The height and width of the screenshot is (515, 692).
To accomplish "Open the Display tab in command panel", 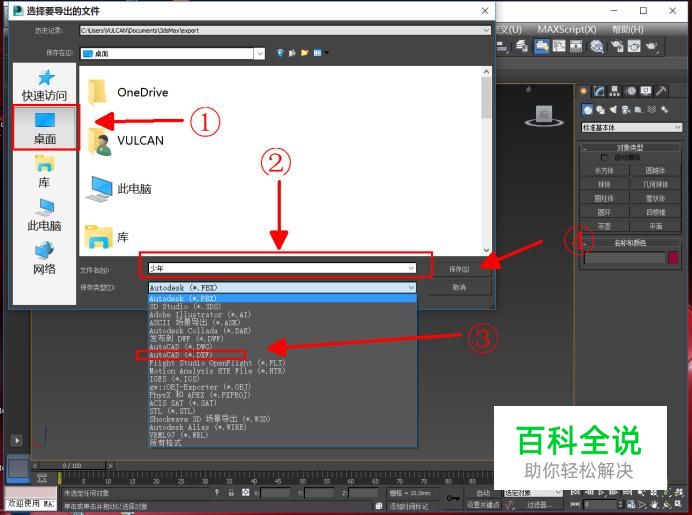I will click(646, 91).
